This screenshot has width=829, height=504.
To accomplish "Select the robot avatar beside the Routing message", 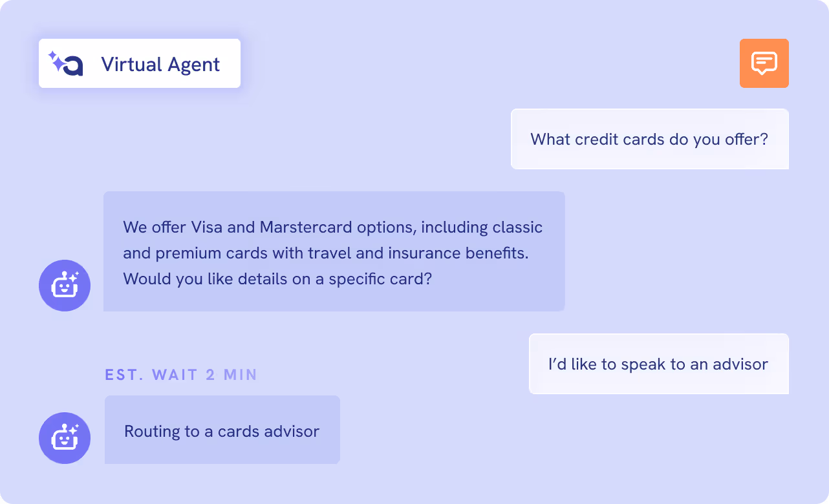I will 65,438.
